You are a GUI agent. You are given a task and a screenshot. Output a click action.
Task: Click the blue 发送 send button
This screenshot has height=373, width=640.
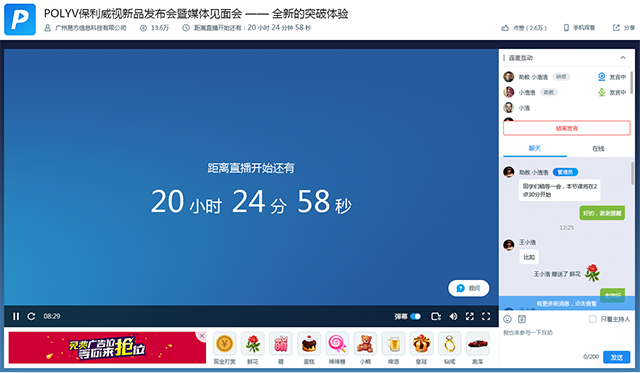pyautogui.click(x=616, y=357)
